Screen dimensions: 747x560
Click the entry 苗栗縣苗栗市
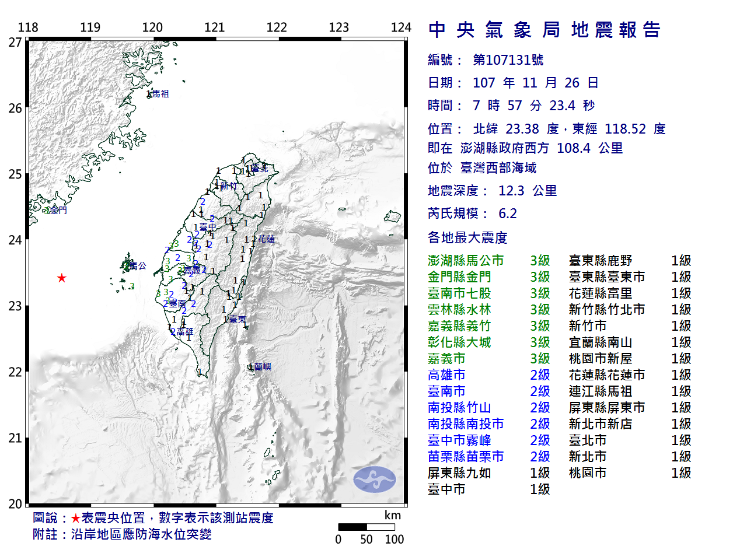click(466, 457)
